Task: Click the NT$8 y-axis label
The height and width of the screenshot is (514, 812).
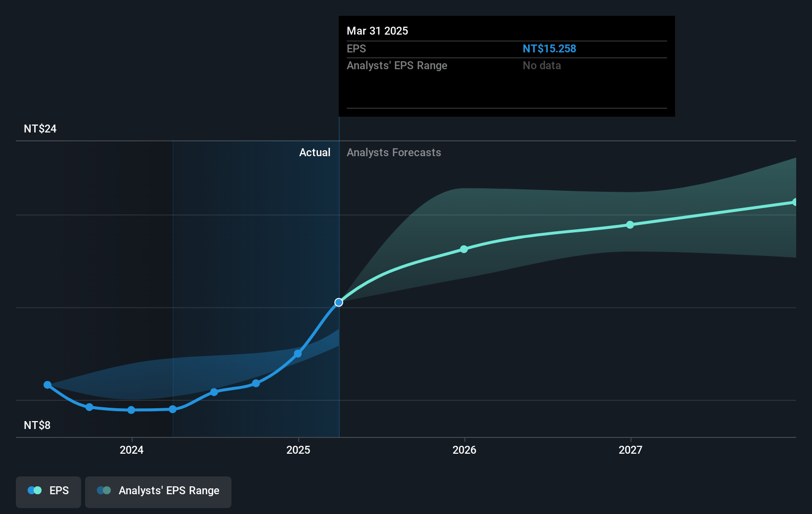Action: pos(37,425)
